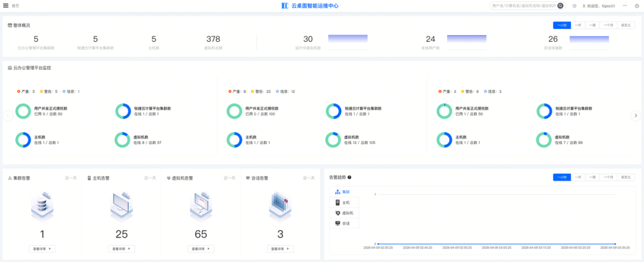The image size is (644, 262).
Task: Click the refresh clock icon left of 欢迎您
Action: [x=574, y=6]
